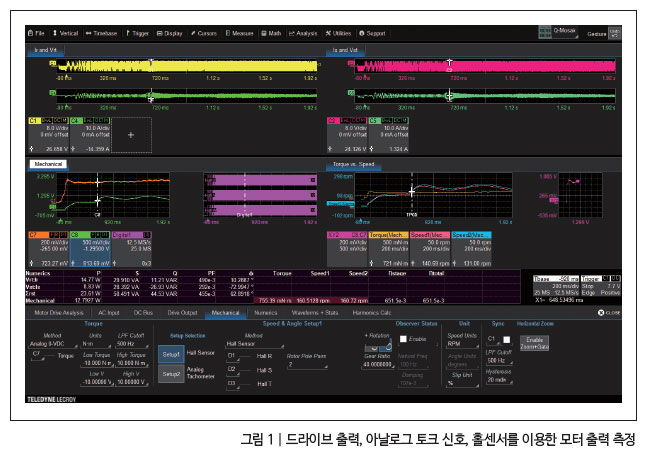This screenshot has width=660, height=468.
Task: Open the Q-Mosaic grid layout selector
Action: tap(558, 32)
